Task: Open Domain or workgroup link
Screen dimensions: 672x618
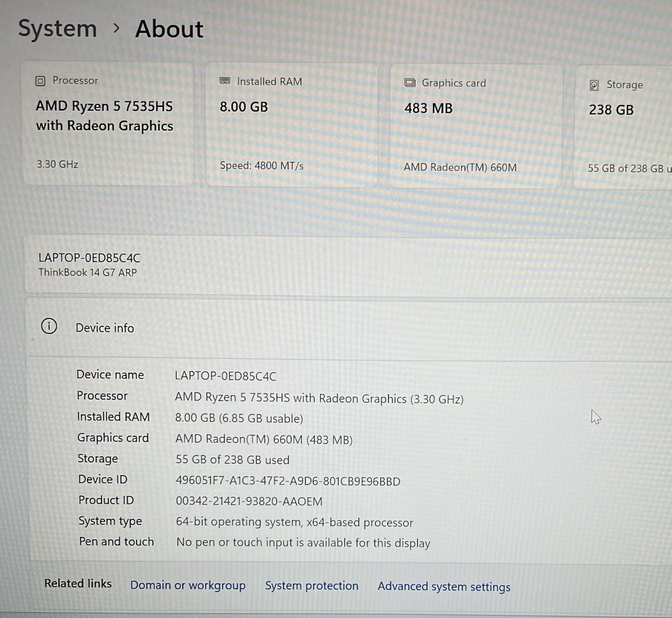Action: pos(188,585)
